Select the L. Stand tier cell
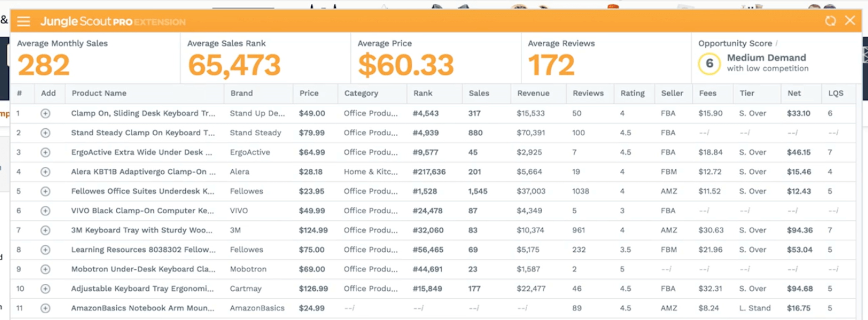 pos(755,308)
